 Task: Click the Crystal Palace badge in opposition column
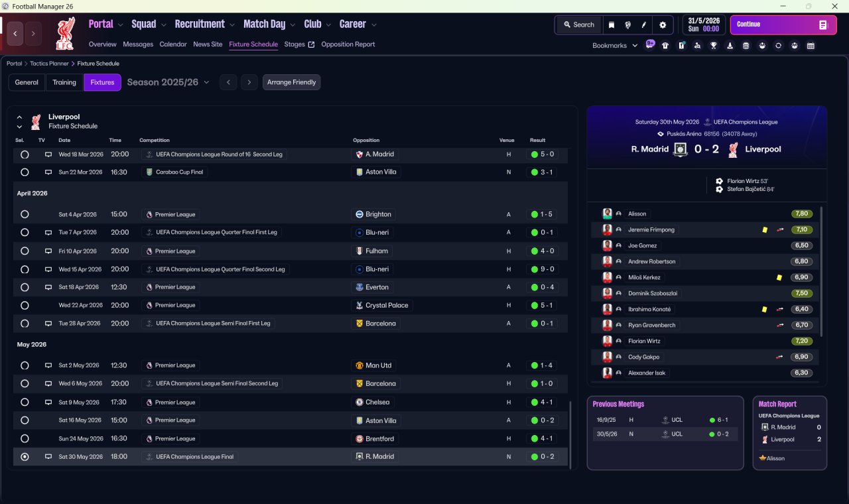point(359,306)
